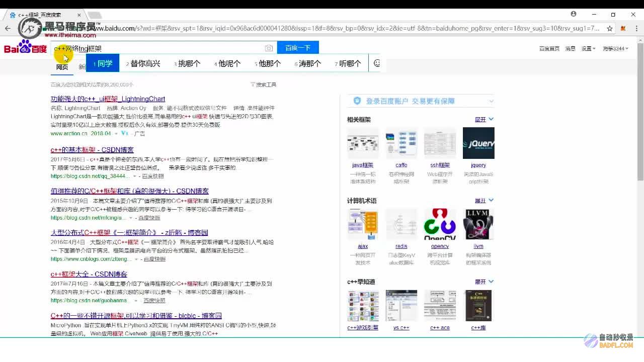Choose IME candidate 4 他呢个
The image size is (644, 362).
[227, 63]
